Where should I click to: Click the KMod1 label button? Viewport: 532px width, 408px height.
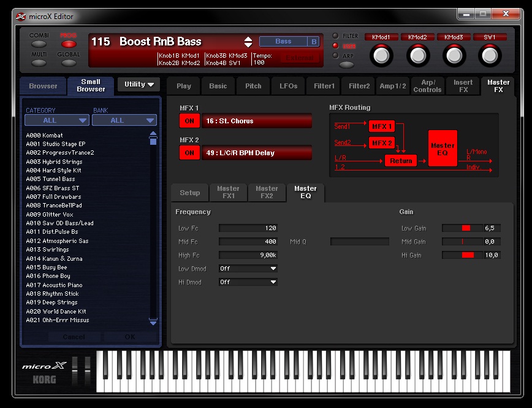[x=381, y=37]
